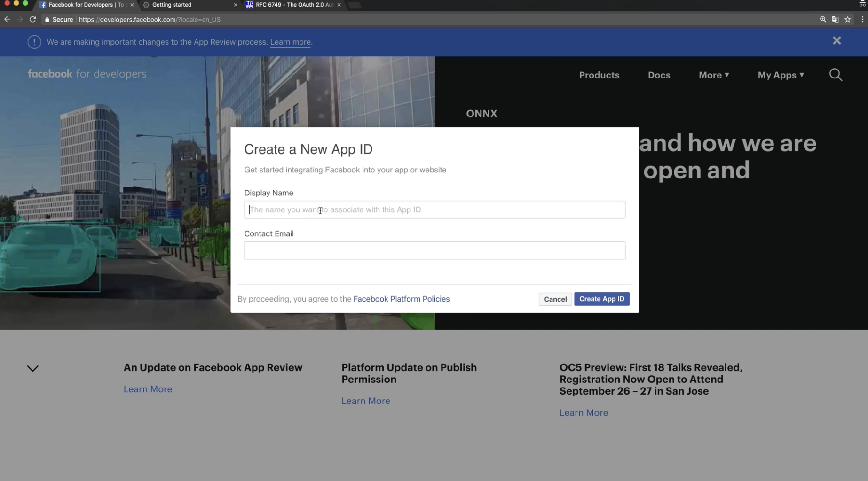Close the RFC 6749 tab
Screen dimensions: 868x481
tap(339, 5)
